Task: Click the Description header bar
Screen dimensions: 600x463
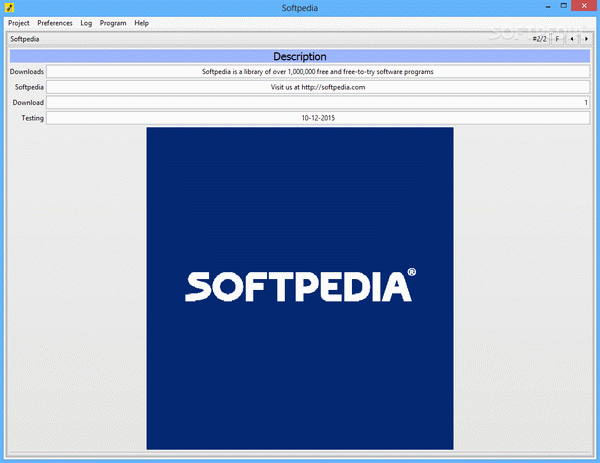Action: point(300,56)
